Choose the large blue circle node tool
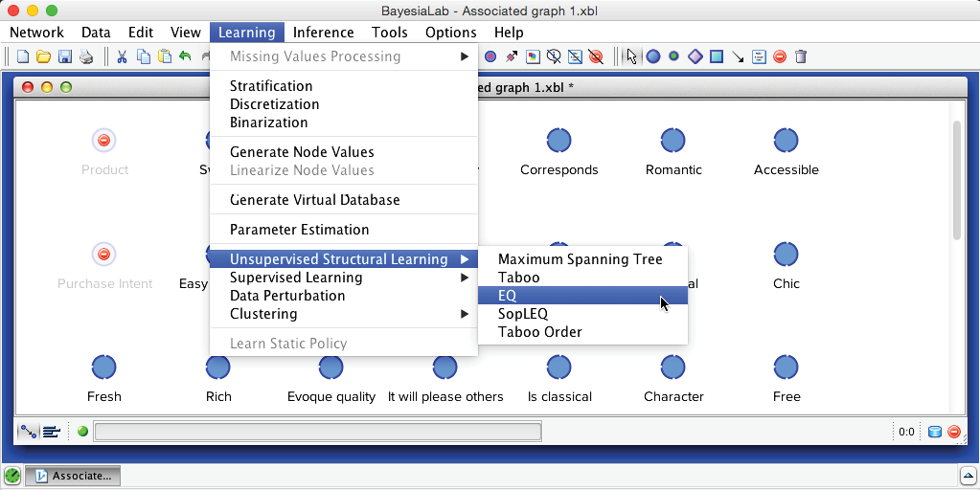The width and height of the screenshot is (980, 490). [x=653, y=56]
